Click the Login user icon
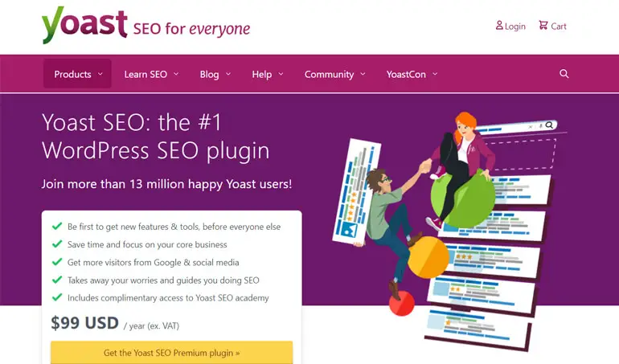Image resolution: width=619 pixels, height=364 pixels. point(499,25)
